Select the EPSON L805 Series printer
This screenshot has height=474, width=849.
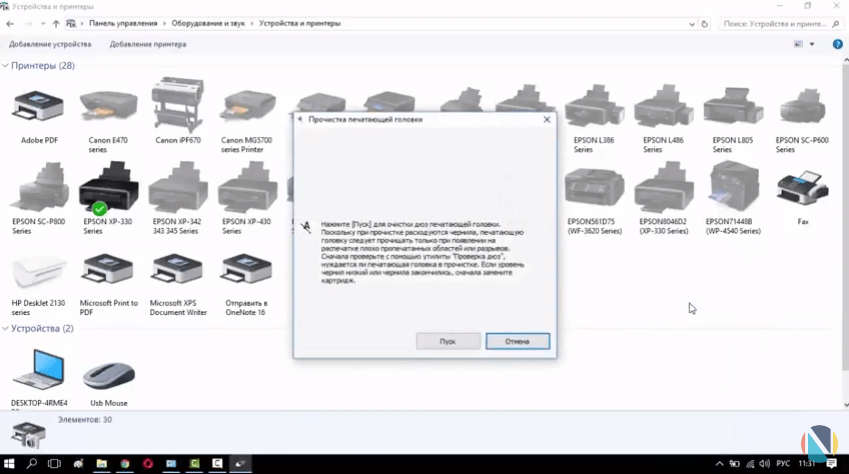[733, 106]
